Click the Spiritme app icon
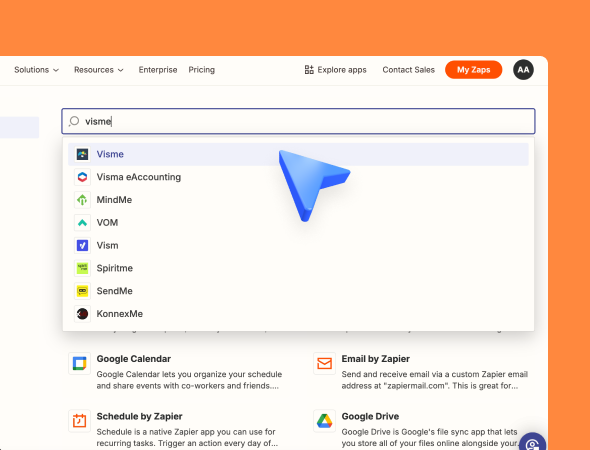The image size is (590, 450). point(82,268)
